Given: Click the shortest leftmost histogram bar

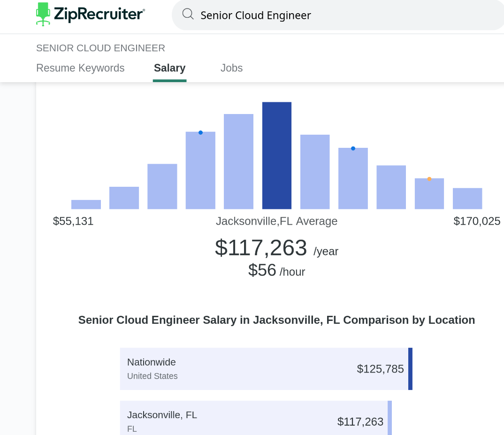Looking at the screenshot, I should point(86,205).
